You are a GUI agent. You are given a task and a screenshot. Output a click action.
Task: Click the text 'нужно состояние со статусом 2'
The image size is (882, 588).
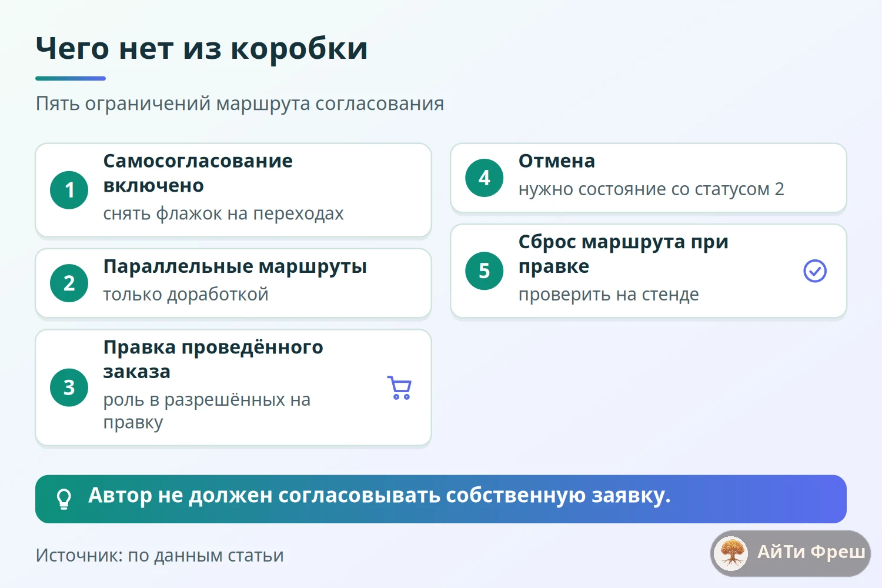click(652, 189)
